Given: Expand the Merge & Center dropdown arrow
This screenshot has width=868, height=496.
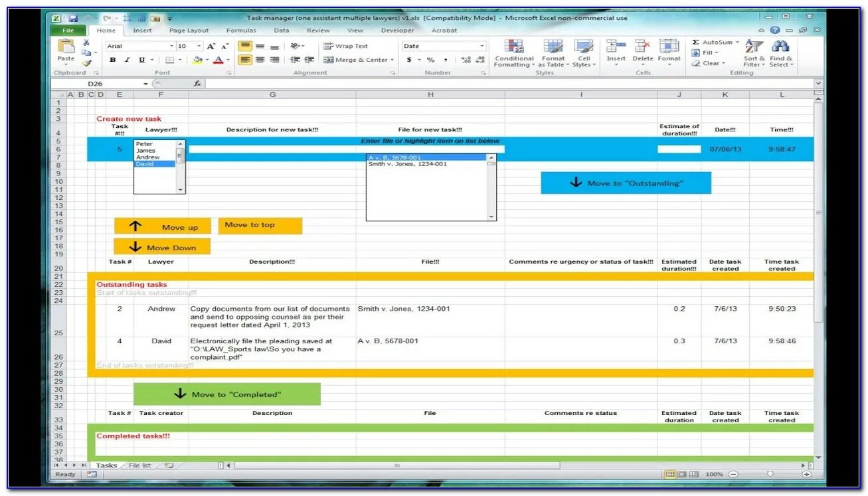Looking at the screenshot, I should [x=392, y=60].
